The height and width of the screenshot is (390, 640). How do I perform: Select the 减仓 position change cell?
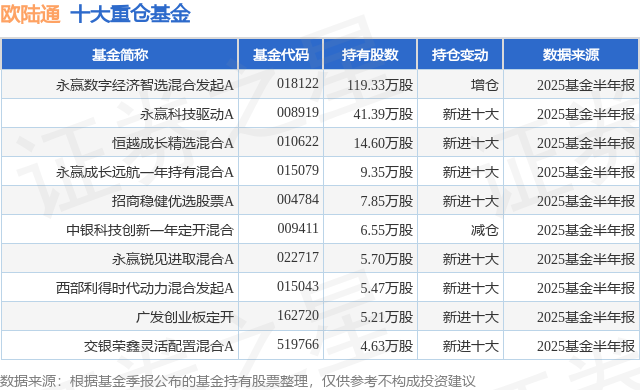484,230
